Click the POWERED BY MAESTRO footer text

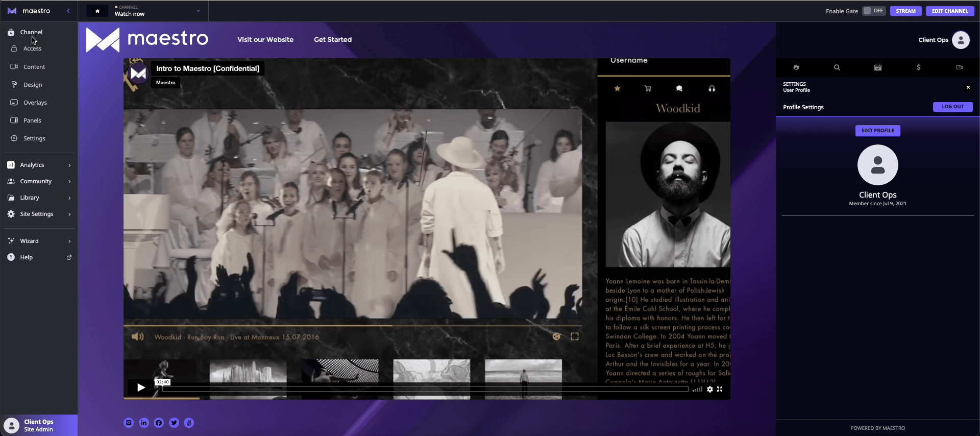pos(878,428)
